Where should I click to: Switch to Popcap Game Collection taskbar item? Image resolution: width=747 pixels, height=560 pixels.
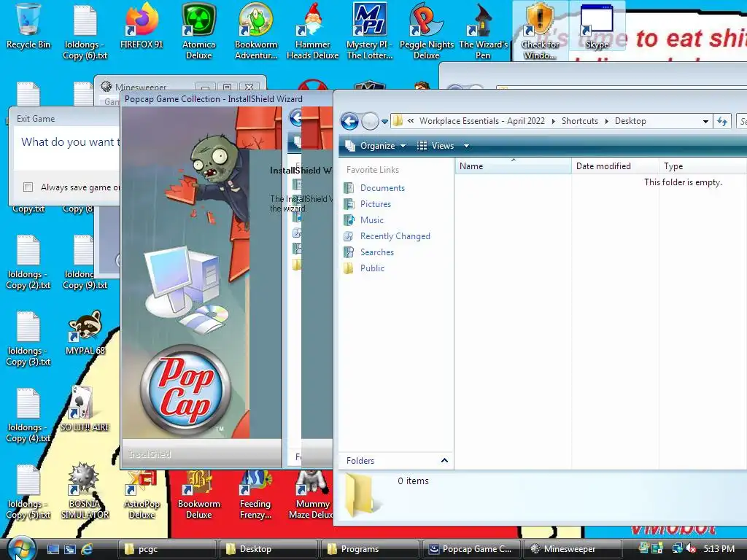pyautogui.click(x=471, y=549)
